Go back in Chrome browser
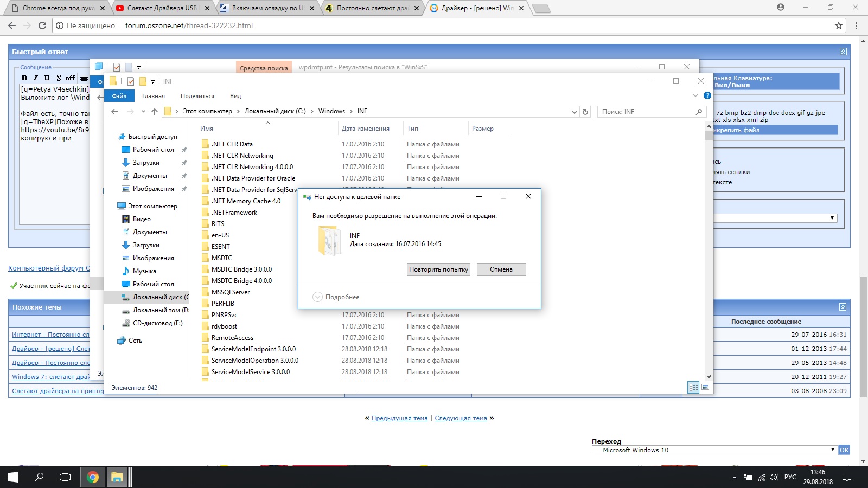868x488 pixels. point(12,25)
